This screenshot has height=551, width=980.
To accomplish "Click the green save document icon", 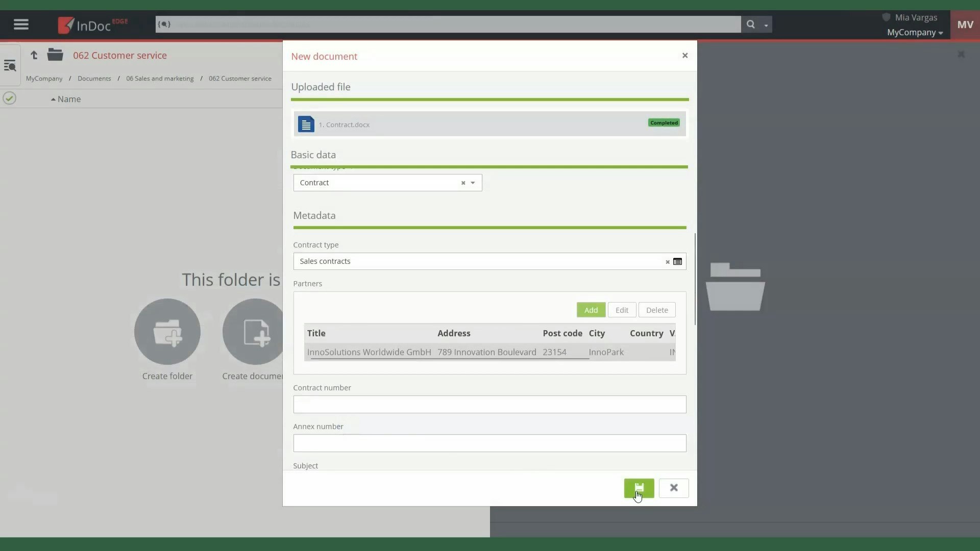I will click(x=639, y=488).
